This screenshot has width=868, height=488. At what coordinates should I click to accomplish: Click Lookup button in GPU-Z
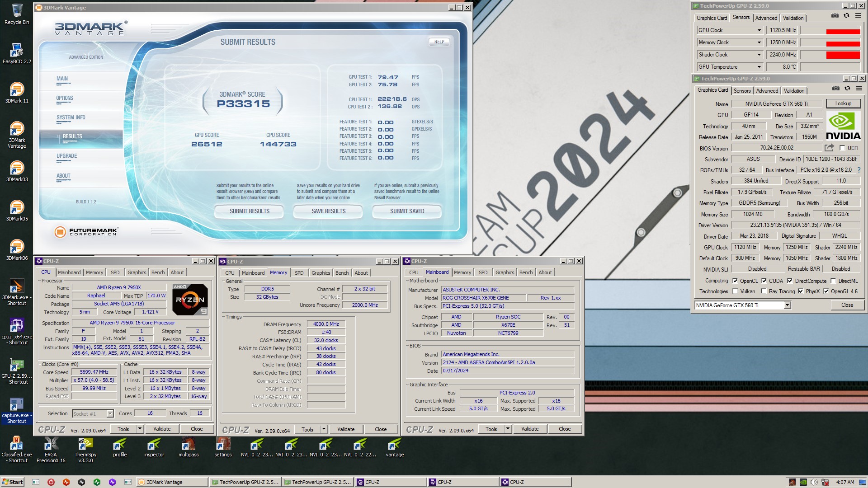pyautogui.click(x=843, y=103)
